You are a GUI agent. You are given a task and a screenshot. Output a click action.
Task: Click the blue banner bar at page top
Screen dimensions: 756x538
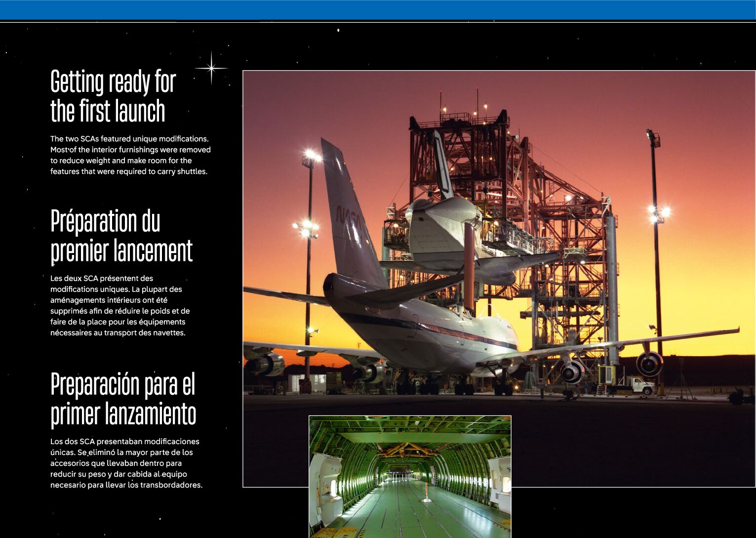point(378,10)
